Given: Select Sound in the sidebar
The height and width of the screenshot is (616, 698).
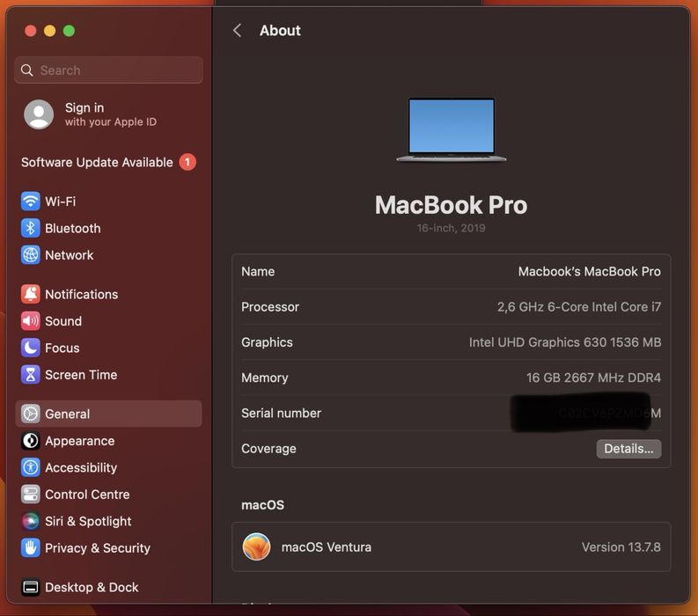Looking at the screenshot, I should [x=63, y=321].
